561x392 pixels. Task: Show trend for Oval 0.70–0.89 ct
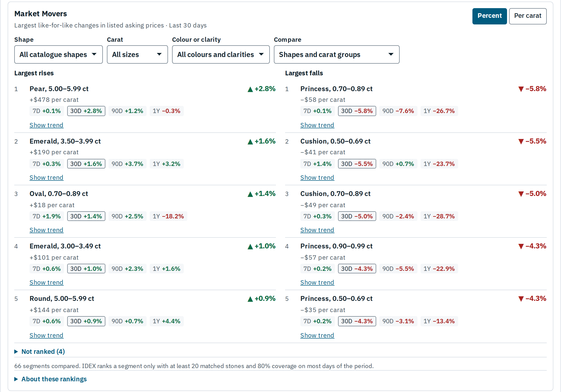coord(46,230)
